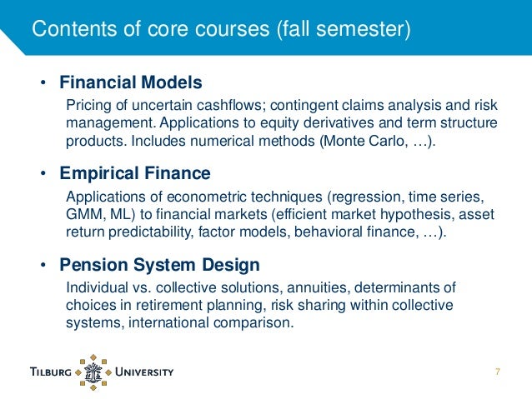Screen dimensions: 532x399
Task: Select the Pension System Design heading
Action: 160,265
